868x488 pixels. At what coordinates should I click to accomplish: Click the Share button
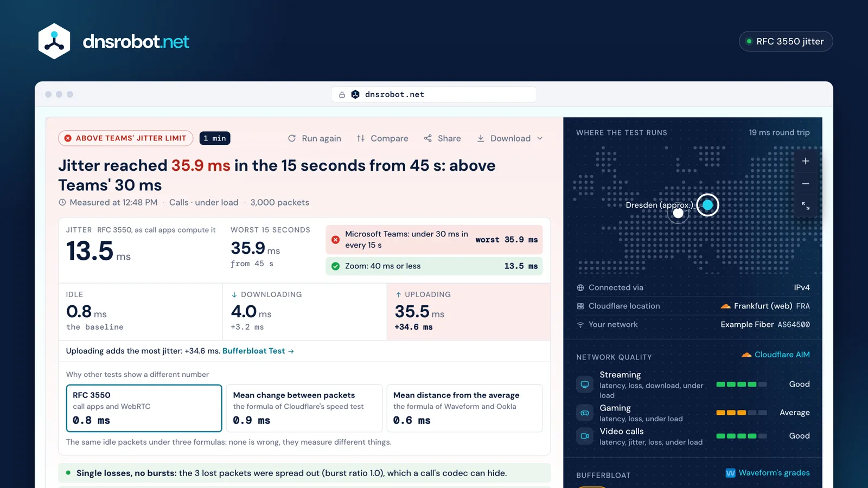(x=443, y=138)
